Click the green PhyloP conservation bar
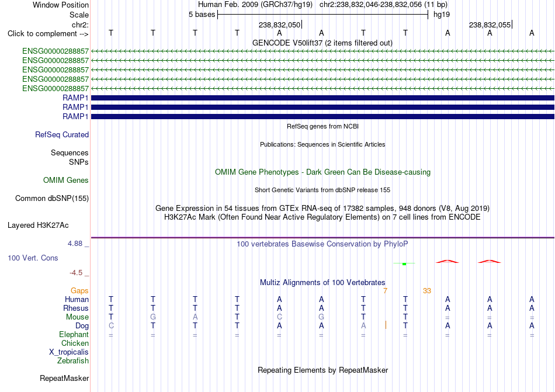 tap(404, 263)
